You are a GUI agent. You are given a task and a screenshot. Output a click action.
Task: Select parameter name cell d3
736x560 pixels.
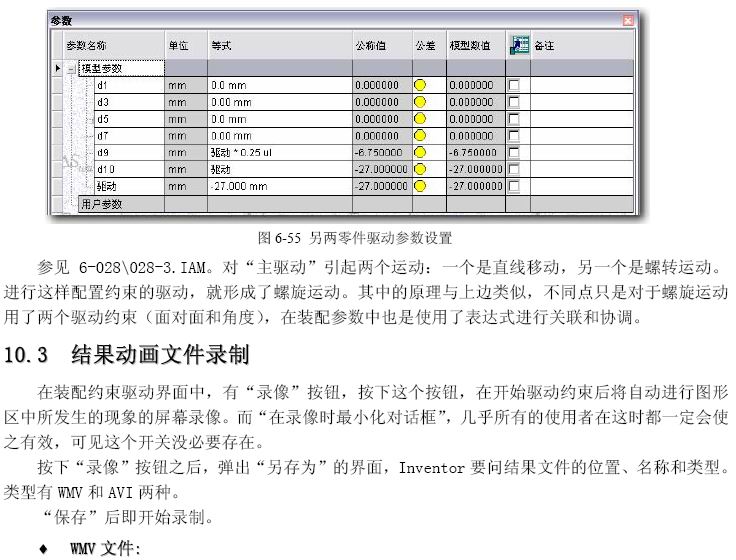coord(130,102)
